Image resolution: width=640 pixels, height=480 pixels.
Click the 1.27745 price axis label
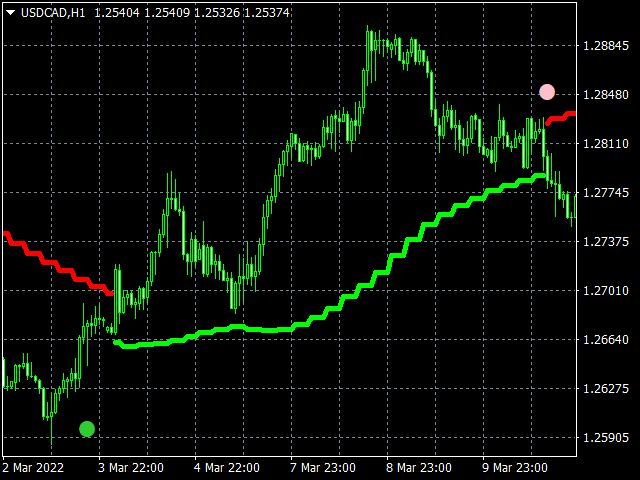coord(606,193)
